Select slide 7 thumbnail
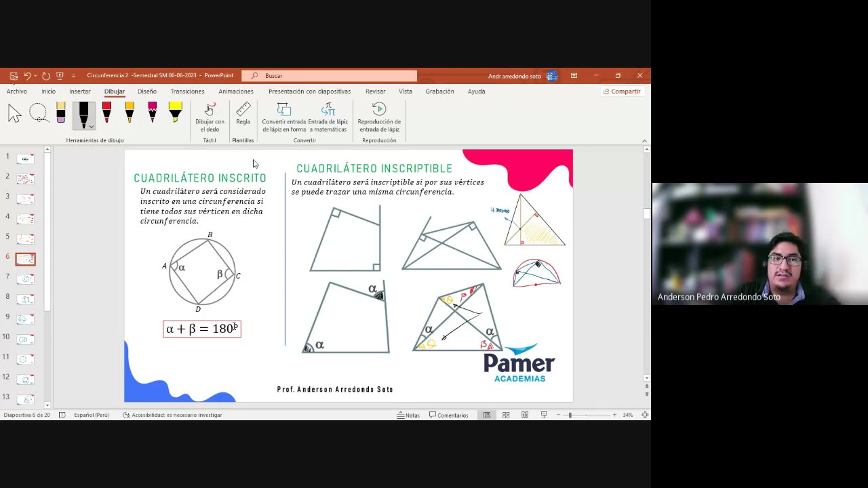The height and width of the screenshot is (488, 868). pos(25,279)
